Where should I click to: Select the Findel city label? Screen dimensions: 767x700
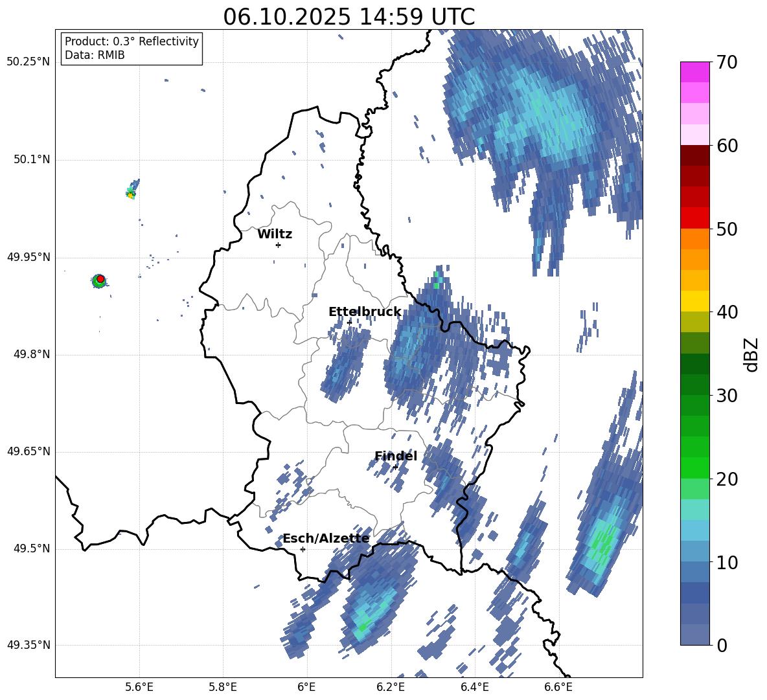click(x=396, y=456)
